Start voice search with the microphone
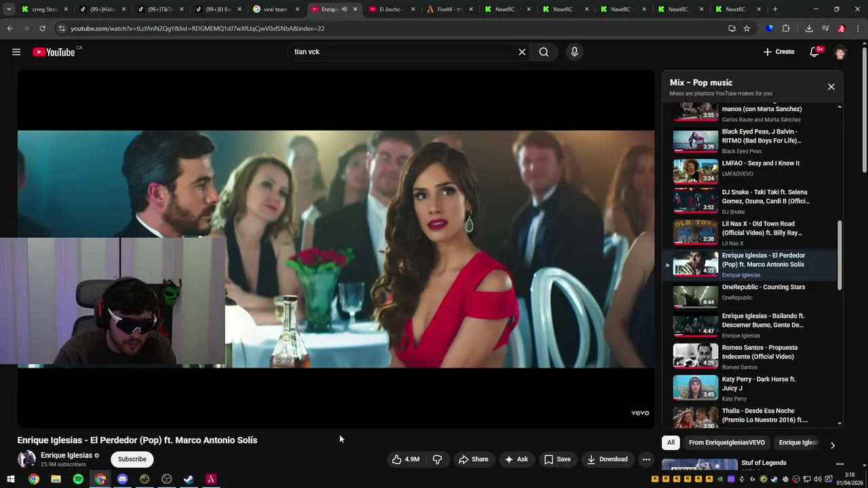The image size is (868, 488). coord(574,52)
